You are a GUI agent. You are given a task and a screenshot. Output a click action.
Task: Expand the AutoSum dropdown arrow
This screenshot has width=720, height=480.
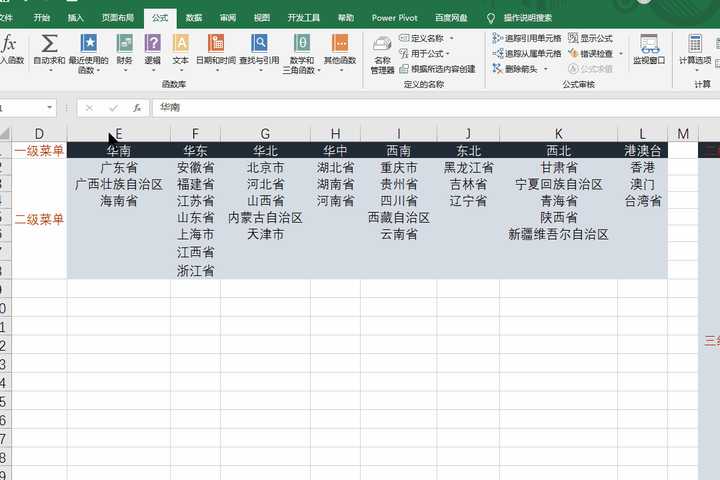[50, 70]
